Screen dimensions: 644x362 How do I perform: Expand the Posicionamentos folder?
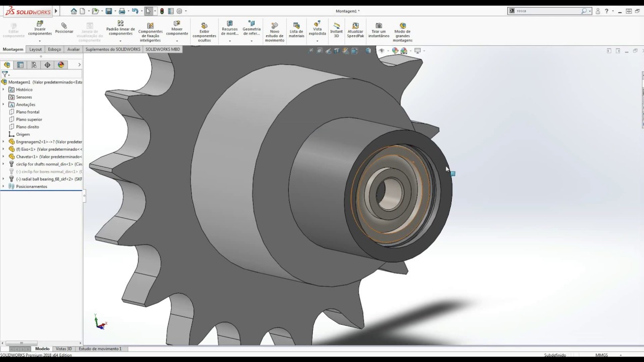(x=4, y=187)
